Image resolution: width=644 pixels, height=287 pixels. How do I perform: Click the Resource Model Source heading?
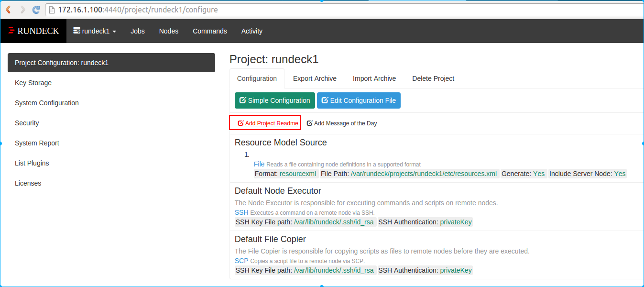pyautogui.click(x=281, y=143)
